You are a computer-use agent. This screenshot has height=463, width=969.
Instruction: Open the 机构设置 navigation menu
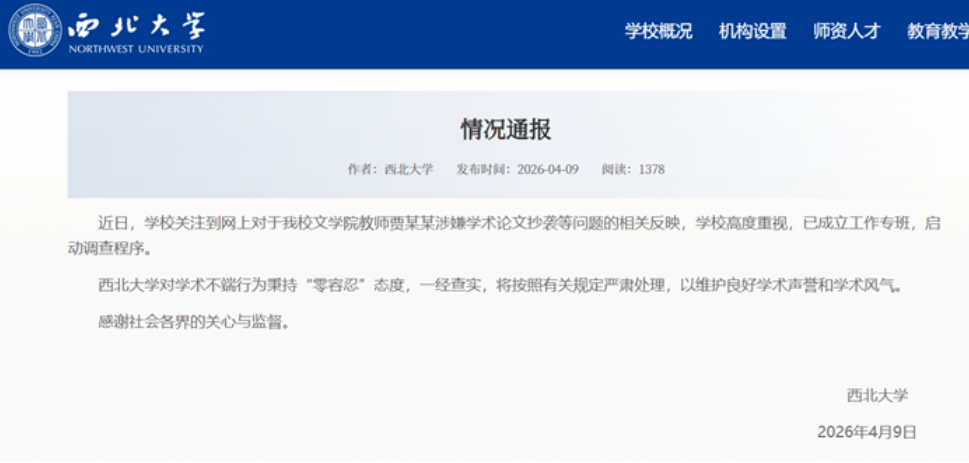(752, 31)
